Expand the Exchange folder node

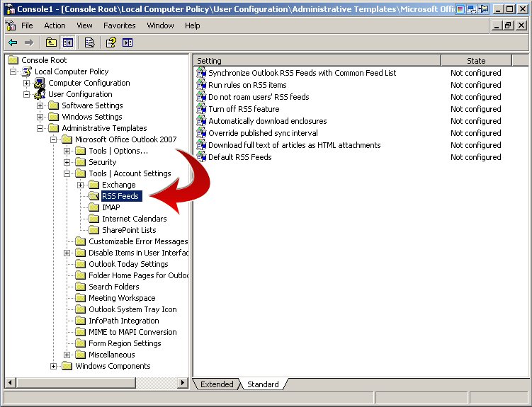[81, 185]
